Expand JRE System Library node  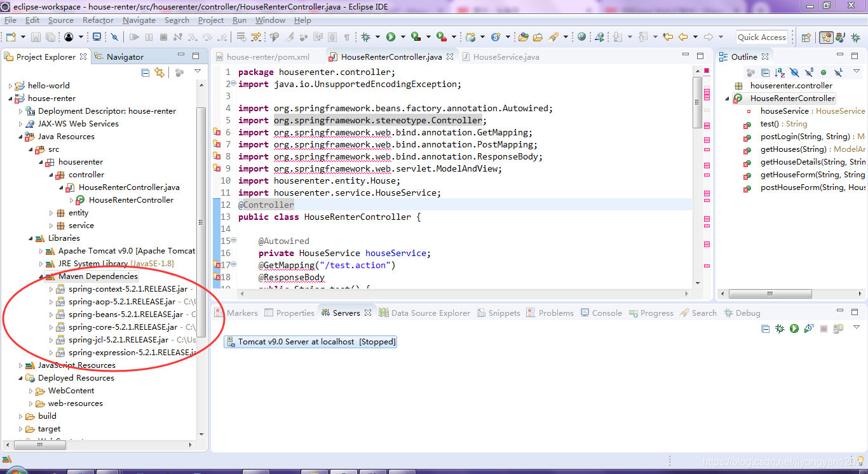coord(41,264)
